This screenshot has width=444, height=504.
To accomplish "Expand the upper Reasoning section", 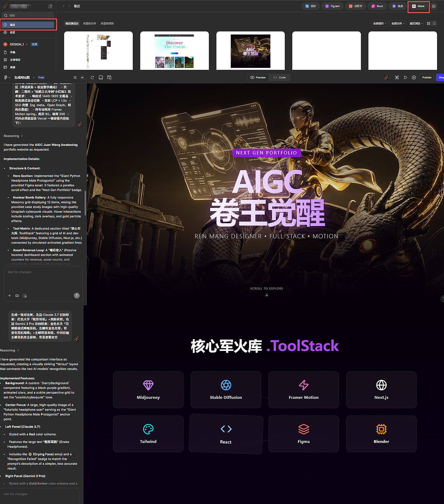I will pyautogui.click(x=13, y=136).
